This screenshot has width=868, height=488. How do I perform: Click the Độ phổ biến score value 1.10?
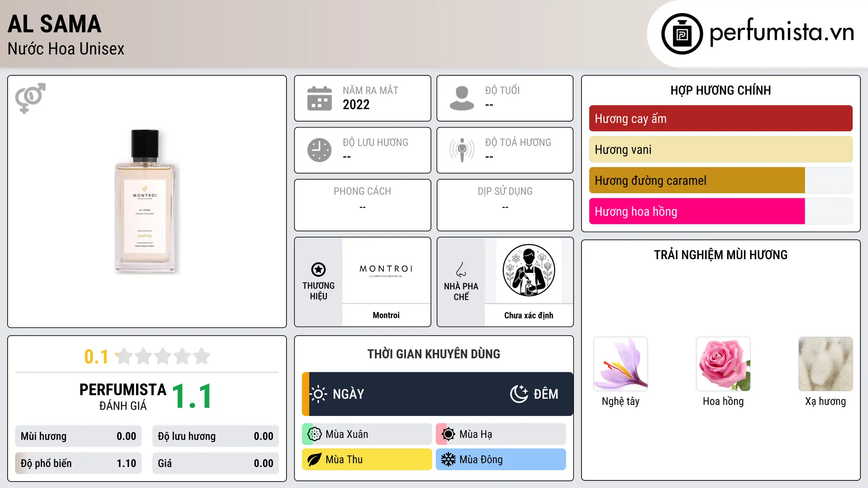tap(126, 463)
